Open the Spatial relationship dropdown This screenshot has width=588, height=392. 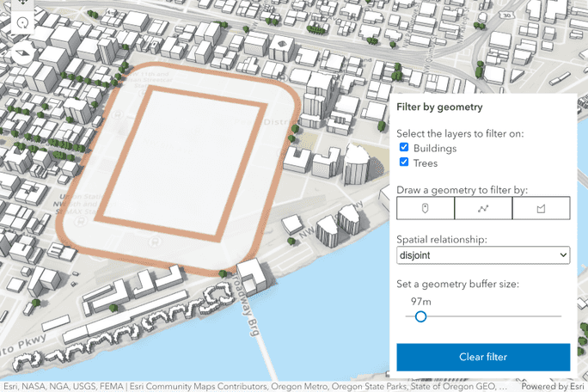click(483, 255)
